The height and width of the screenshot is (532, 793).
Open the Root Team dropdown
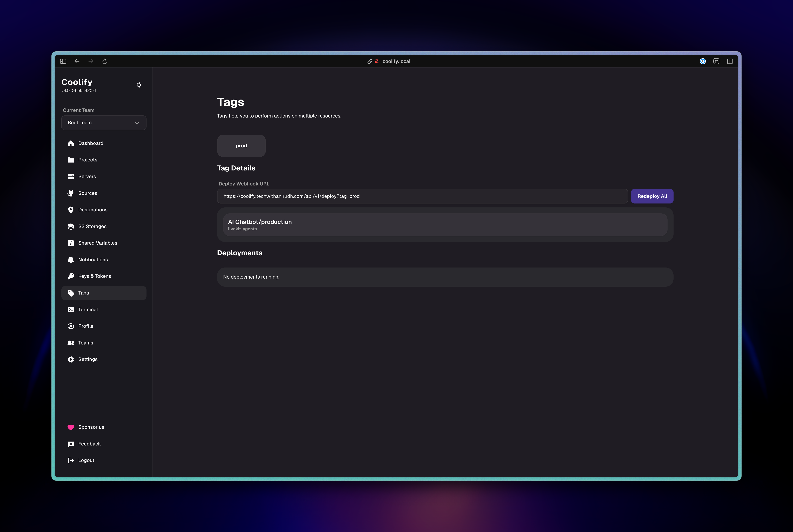click(x=103, y=123)
